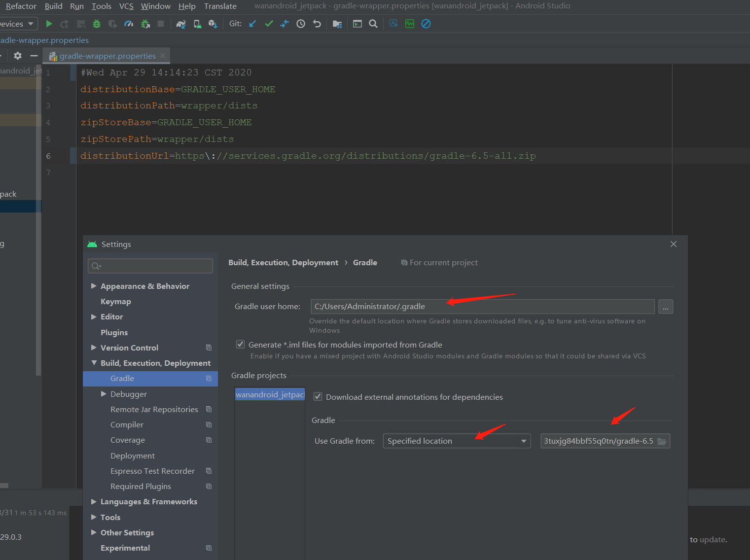Click the Run Anything terminal icon
Screen dimensions: 750x560
coord(357,24)
